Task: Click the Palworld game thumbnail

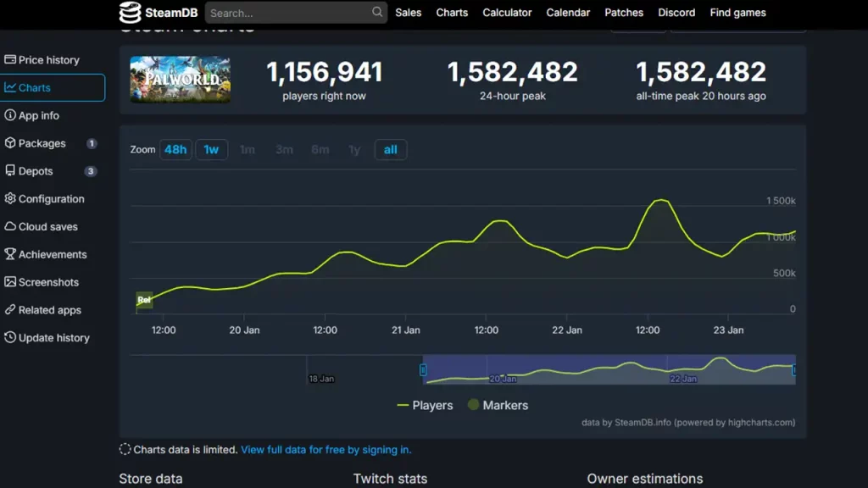Action: [180, 80]
